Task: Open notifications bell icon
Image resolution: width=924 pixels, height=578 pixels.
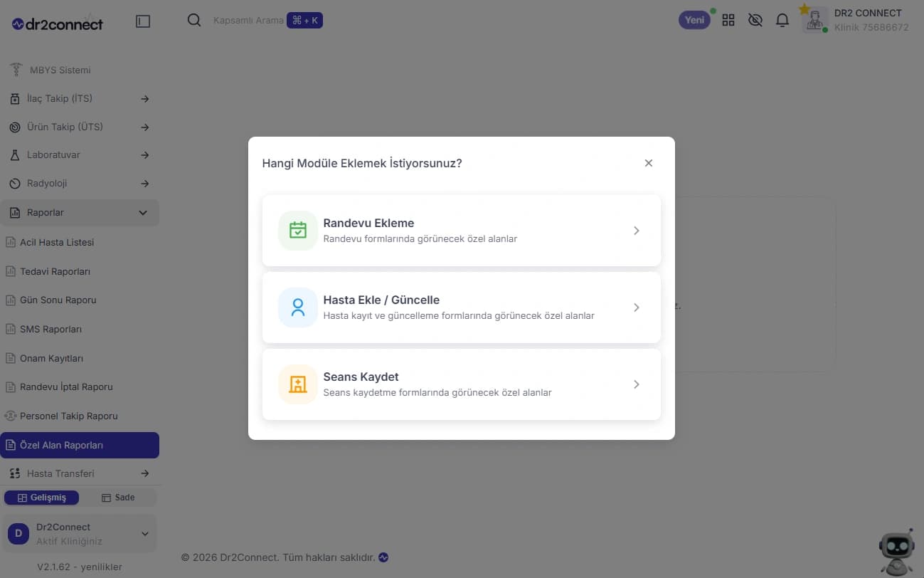Action: pyautogui.click(x=782, y=21)
